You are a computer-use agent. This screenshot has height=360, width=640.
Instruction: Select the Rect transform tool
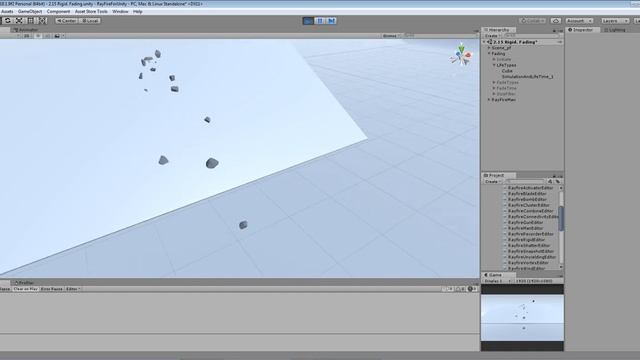31,20
